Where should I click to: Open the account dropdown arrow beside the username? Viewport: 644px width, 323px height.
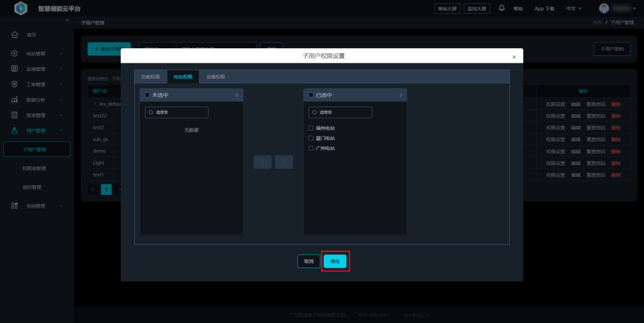click(x=634, y=8)
